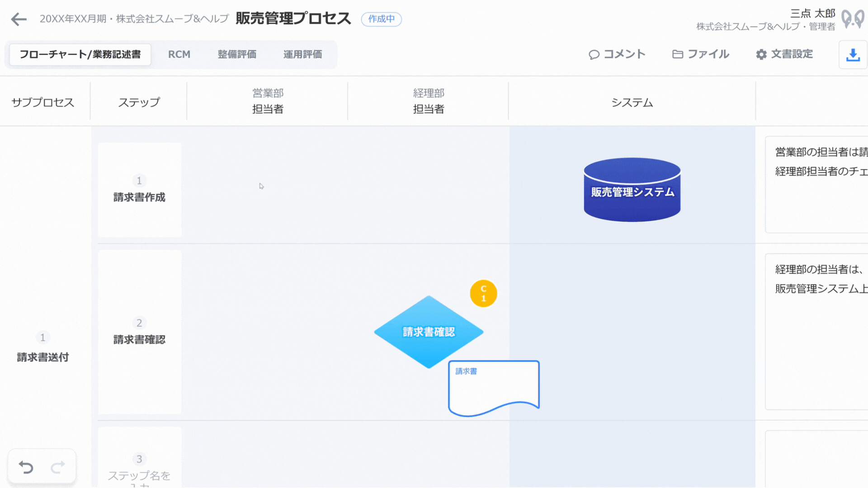
Task: Open the 運用評価 tab
Action: point(302,54)
